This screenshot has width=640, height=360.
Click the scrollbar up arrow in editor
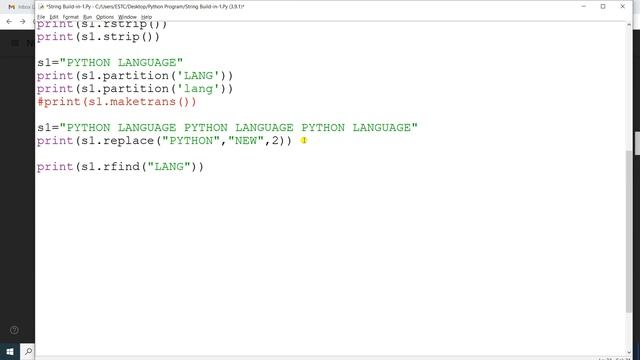point(629,25)
